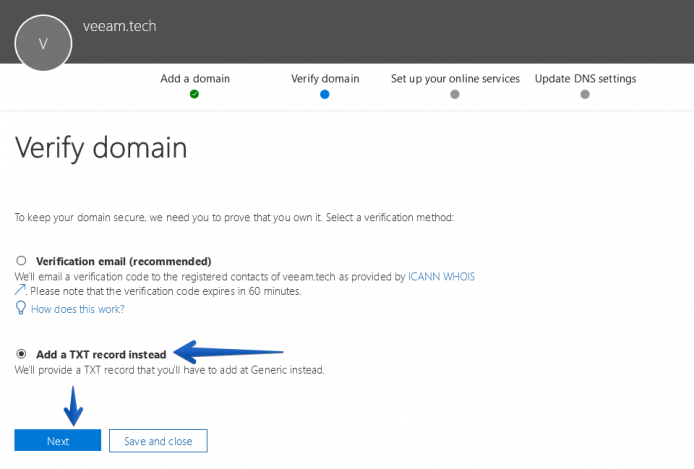Click the Save and close button
The width and height of the screenshot is (694, 469).
pos(158,441)
